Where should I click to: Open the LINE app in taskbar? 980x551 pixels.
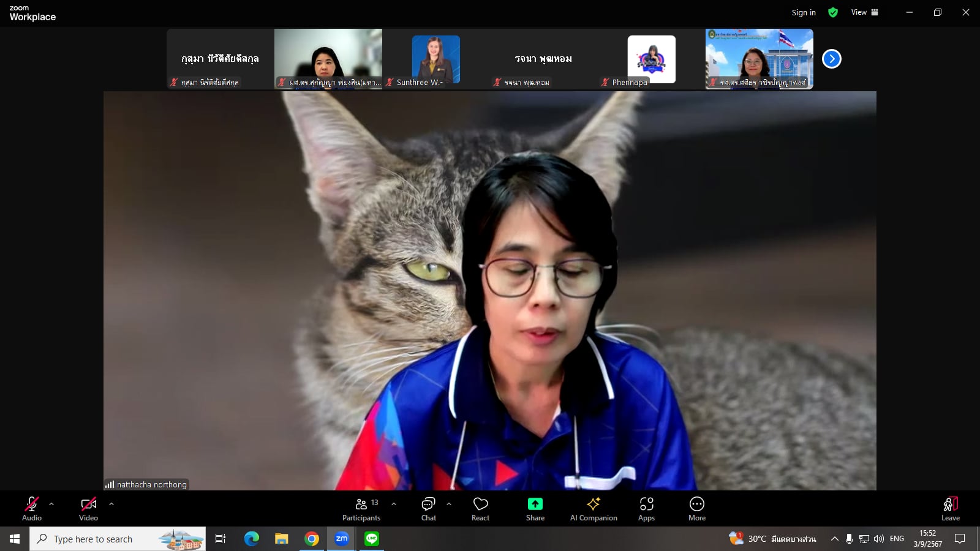pos(372,539)
